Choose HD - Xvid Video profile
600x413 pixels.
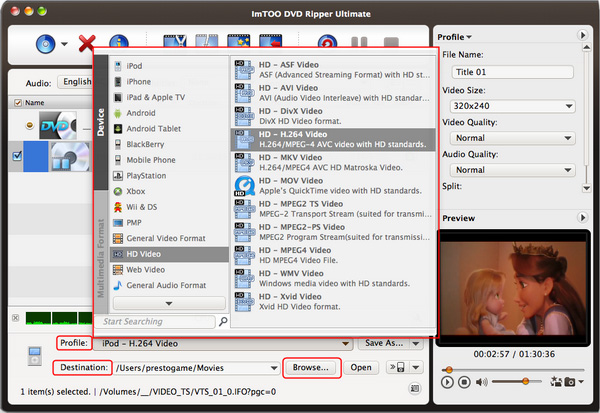point(333,302)
